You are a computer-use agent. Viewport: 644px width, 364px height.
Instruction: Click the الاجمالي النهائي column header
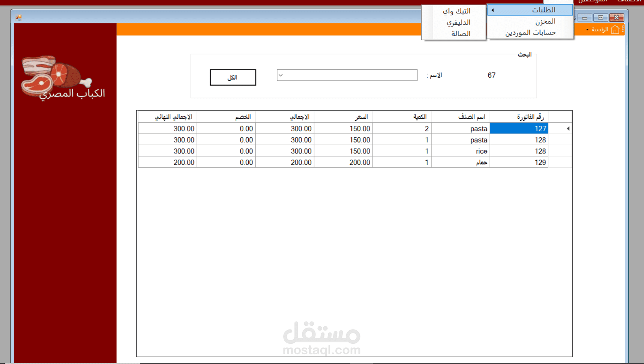coord(168,117)
